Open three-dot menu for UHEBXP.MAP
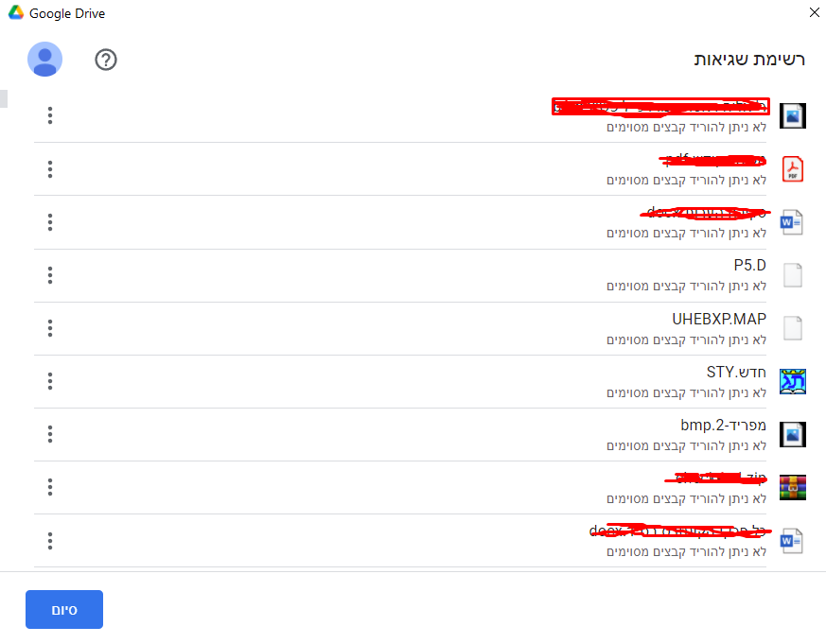The width and height of the screenshot is (826, 644). point(50,328)
